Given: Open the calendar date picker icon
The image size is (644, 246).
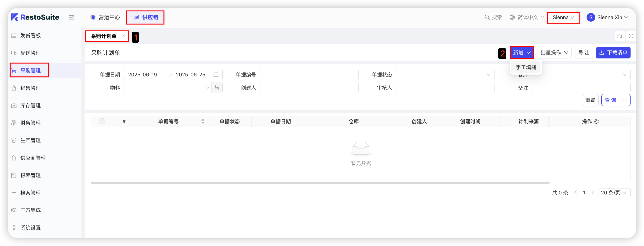Looking at the screenshot, I should coord(216,74).
